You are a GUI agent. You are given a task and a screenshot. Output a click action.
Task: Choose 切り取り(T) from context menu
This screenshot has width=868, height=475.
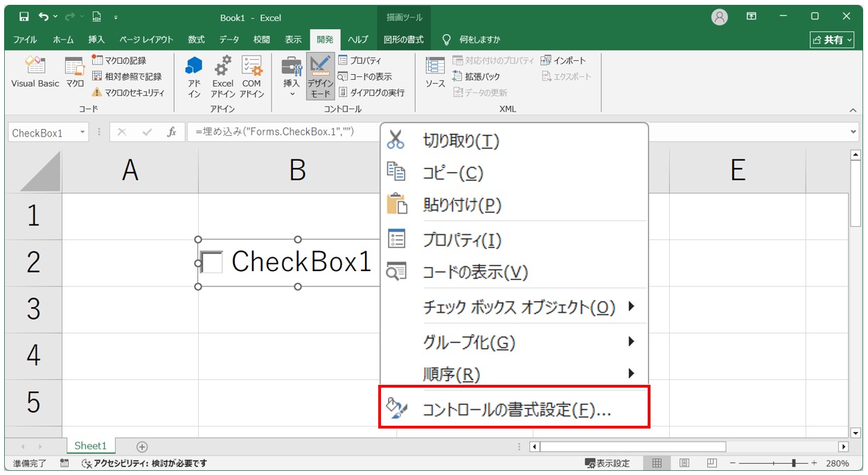tap(514, 141)
